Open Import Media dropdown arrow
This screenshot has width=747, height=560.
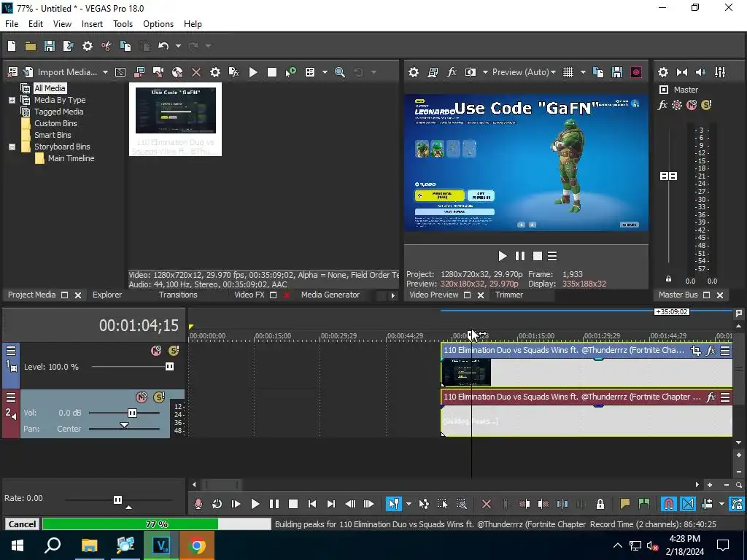click(x=105, y=72)
